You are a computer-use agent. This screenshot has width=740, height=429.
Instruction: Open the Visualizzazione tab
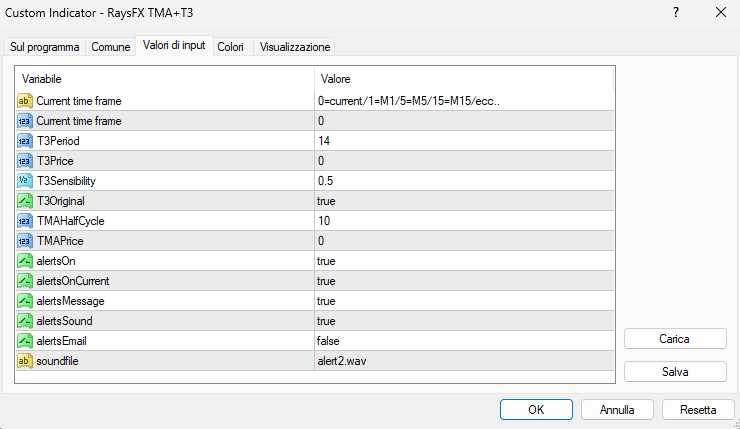click(x=294, y=47)
